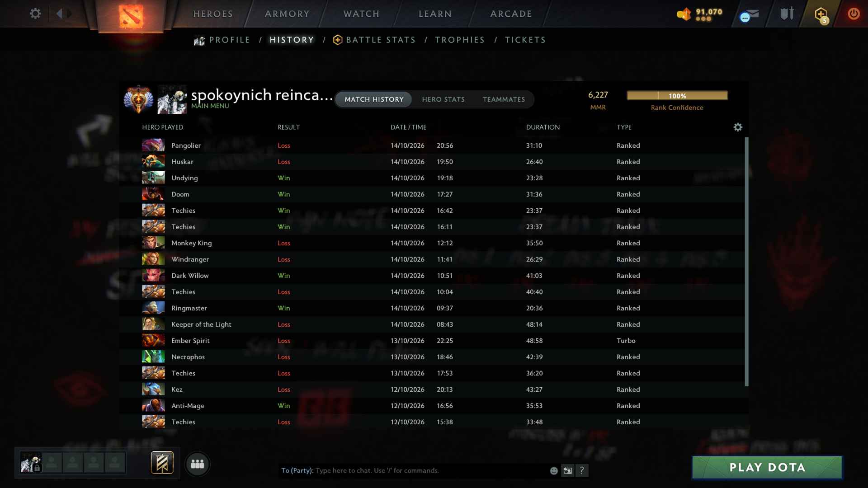Open the settings gear in top bar
The image size is (868, 488).
pos(35,14)
